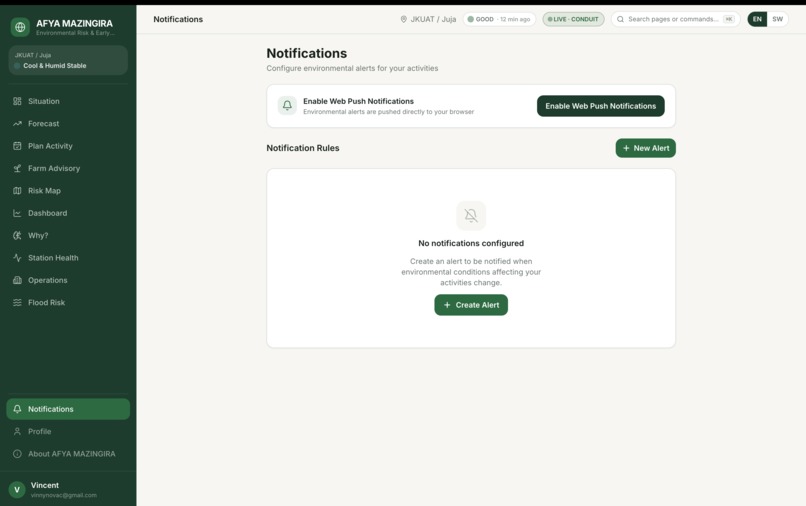This screenshot has height=506, width=806.
Task: Click the Configure environmental alerts subtitle
Action: pos(352,68)
